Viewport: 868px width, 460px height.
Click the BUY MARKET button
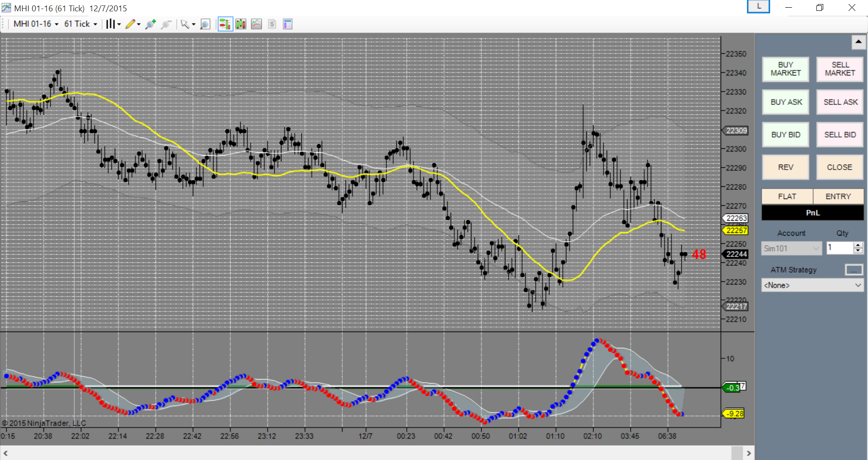(x=786, y=69)
